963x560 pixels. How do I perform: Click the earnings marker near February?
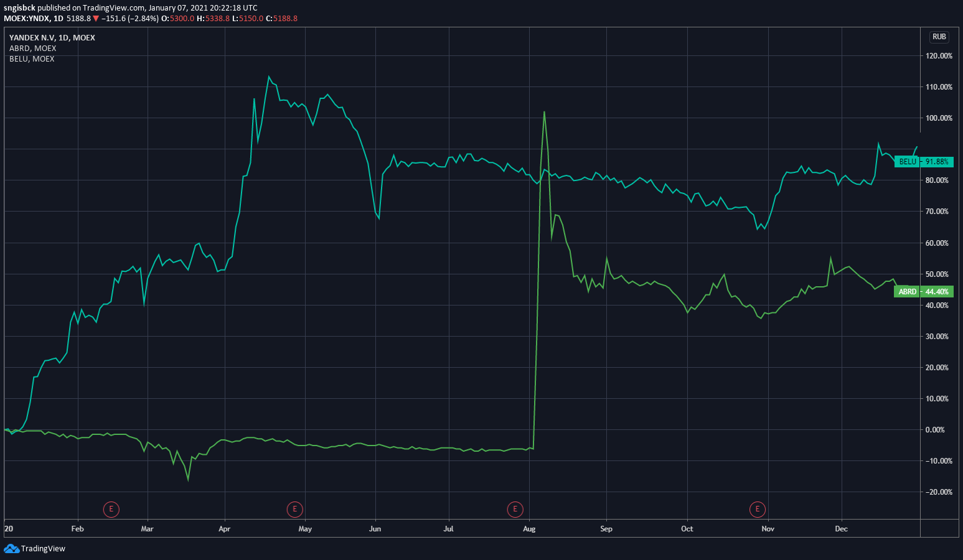111,510
